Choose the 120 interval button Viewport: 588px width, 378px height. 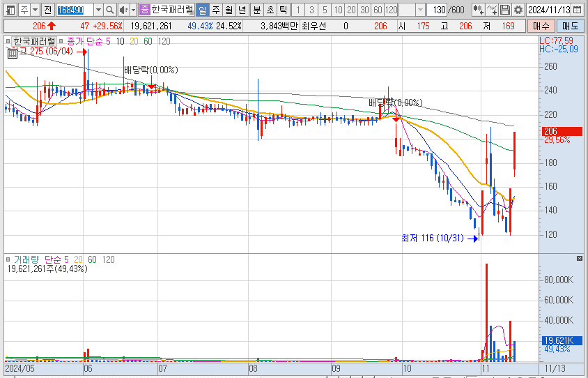(x=391, y=10)
